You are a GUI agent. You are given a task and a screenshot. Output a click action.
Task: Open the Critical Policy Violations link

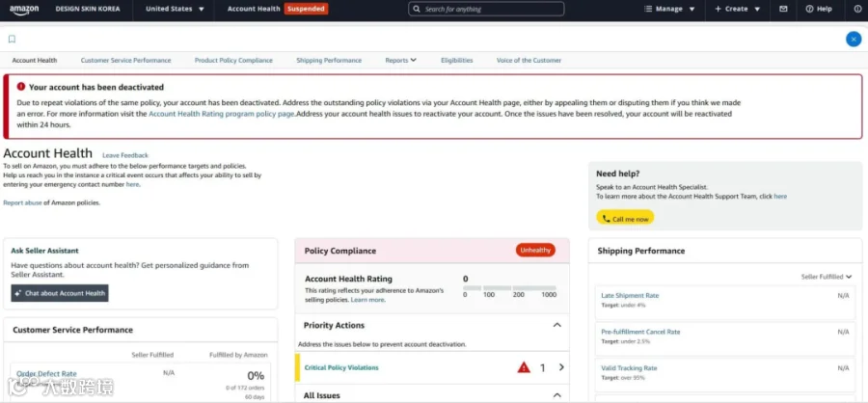coord(341,367)
